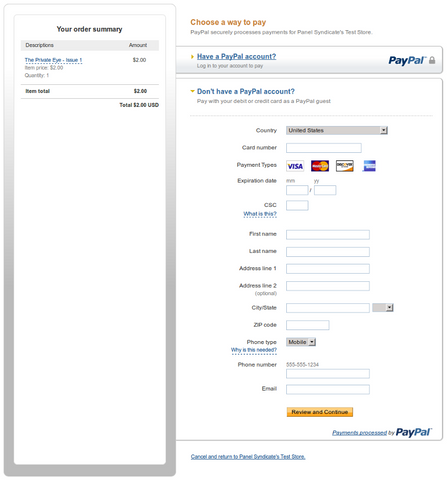447x480 pixels.
Task: Open the State dropdown
Action: click(x=383, y=308)
